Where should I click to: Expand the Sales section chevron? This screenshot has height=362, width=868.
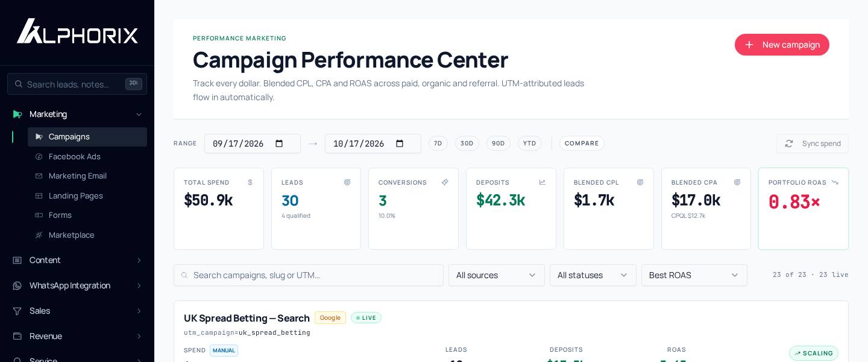click(139, 311)
